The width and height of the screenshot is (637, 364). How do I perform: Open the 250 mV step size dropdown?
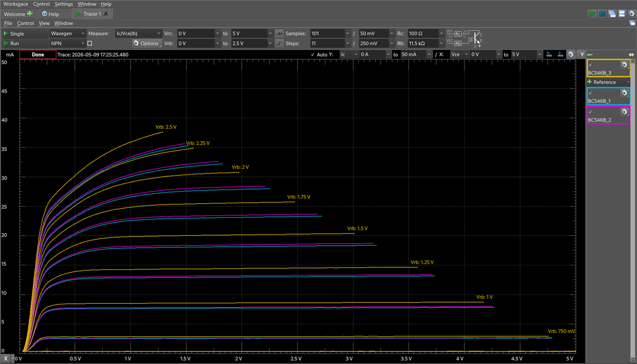click(377, 43)
